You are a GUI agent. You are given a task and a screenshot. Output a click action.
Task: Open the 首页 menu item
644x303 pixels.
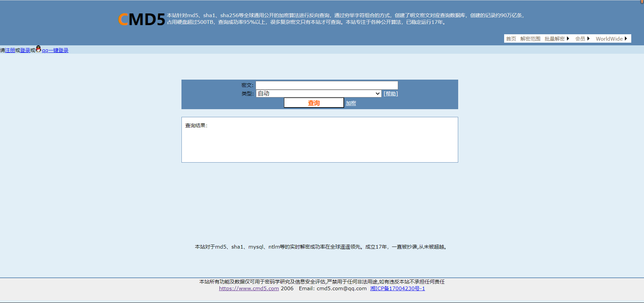pos(511,38)
